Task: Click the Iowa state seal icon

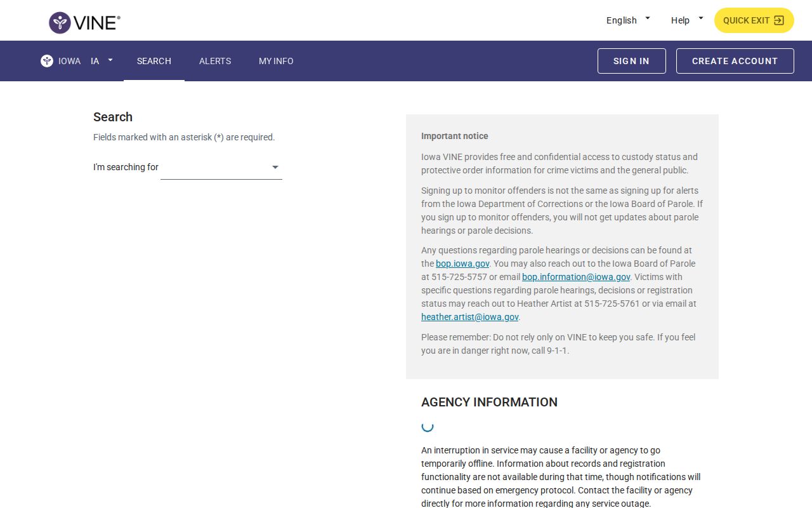Action: (x=47, y=61)
